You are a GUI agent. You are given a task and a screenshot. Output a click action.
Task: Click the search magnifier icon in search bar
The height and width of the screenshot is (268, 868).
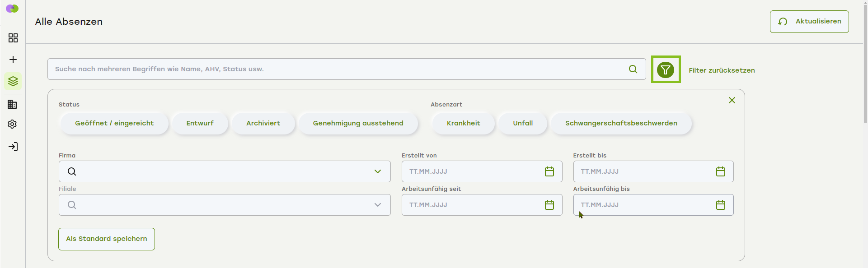(633, 69)
